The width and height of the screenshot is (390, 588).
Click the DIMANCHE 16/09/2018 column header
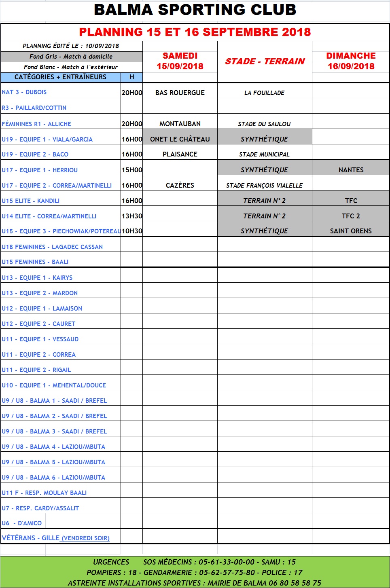point(351,61)
